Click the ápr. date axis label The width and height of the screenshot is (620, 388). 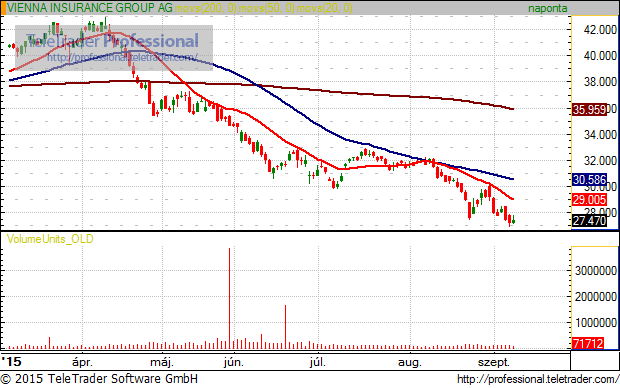coord(82,362)
